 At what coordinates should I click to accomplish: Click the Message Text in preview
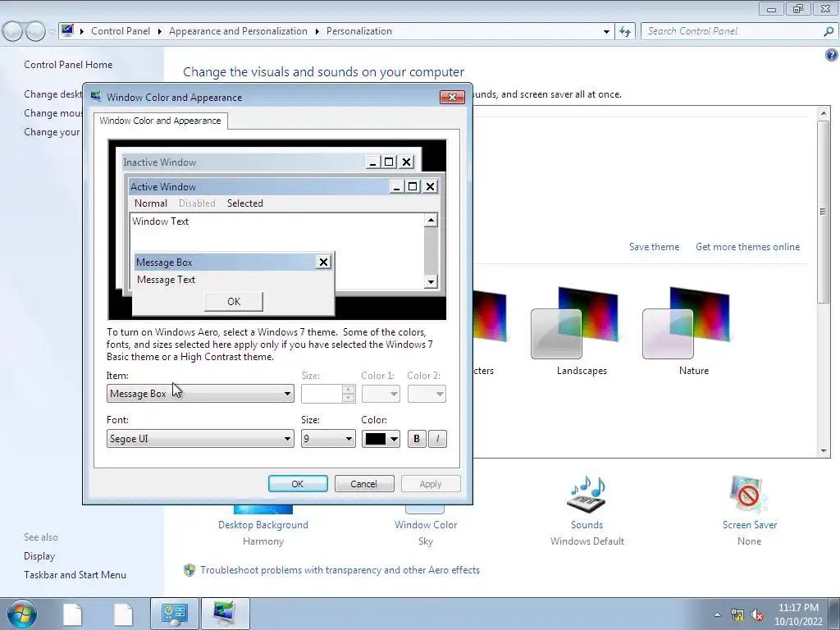(x=166, y=280)
